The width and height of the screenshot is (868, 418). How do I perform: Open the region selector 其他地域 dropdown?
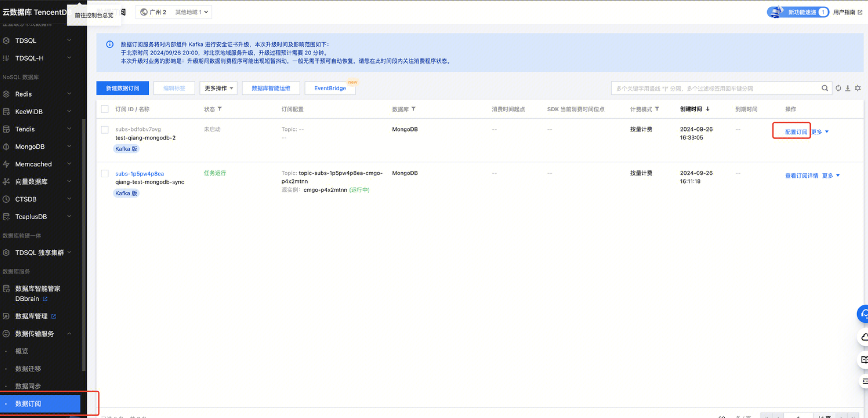click(x=191, y=12)
